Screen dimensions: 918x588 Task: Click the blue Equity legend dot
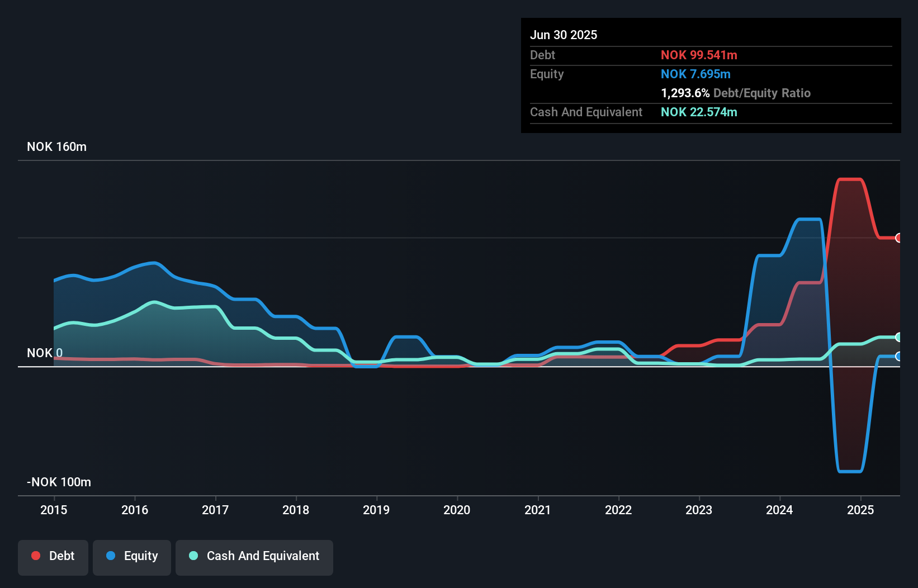click(111, 556)
